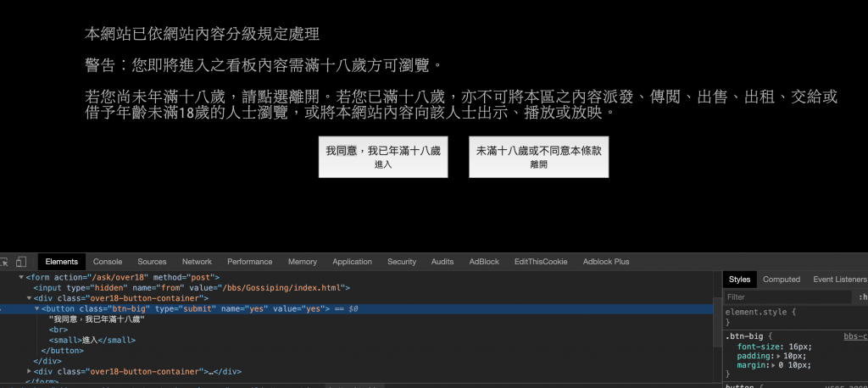Switch to the Elements tab

61,262
